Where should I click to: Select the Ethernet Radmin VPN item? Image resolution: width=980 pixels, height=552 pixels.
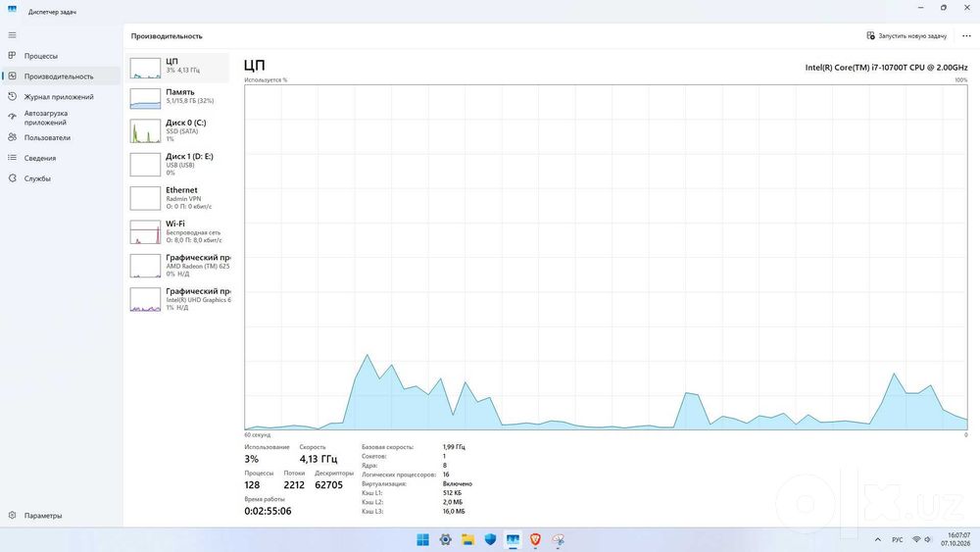tap(179, 198)
